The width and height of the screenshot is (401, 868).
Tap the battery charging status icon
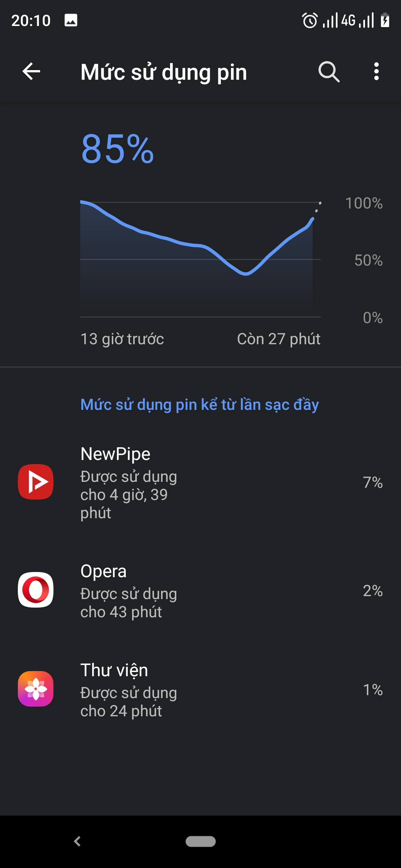click(385, 20)
